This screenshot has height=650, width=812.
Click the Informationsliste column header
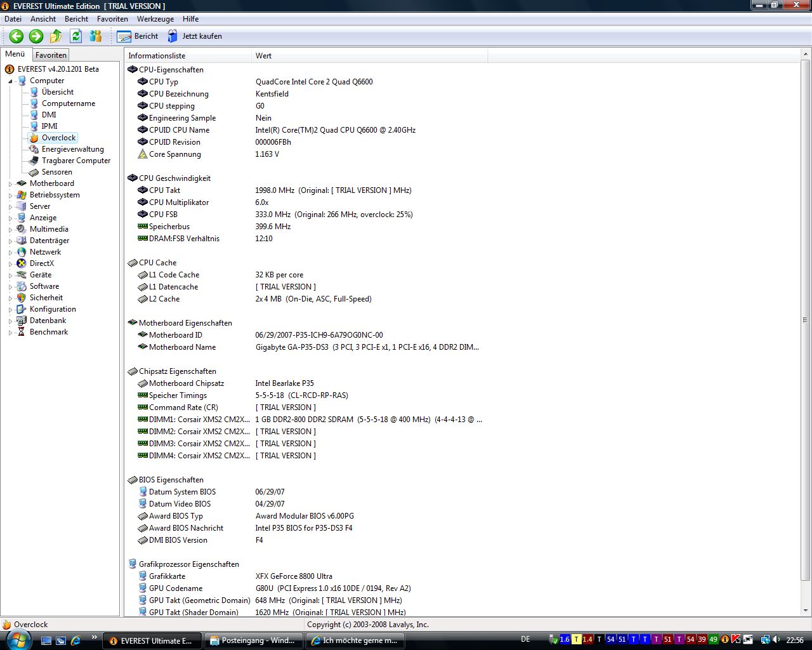coord(188,56)
